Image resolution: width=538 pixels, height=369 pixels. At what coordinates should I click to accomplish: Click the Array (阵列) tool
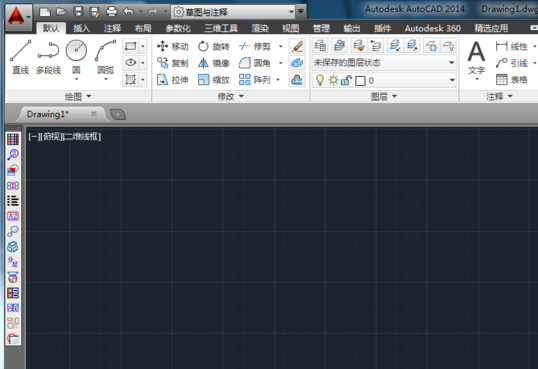point(255,80)
